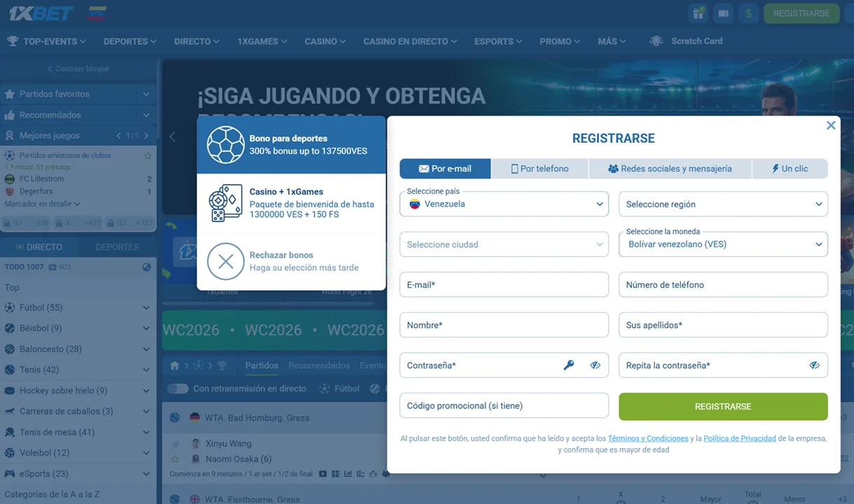The width and height of the screenshot is (854, 504).
Task: Open the PROMO menu
Action: 560,41
